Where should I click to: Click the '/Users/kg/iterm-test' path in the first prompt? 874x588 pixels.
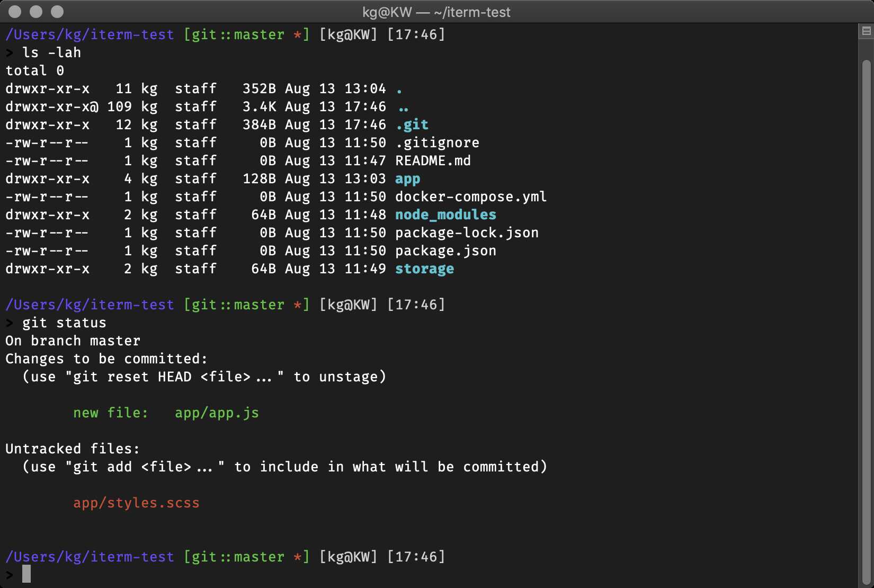[90, 34]
